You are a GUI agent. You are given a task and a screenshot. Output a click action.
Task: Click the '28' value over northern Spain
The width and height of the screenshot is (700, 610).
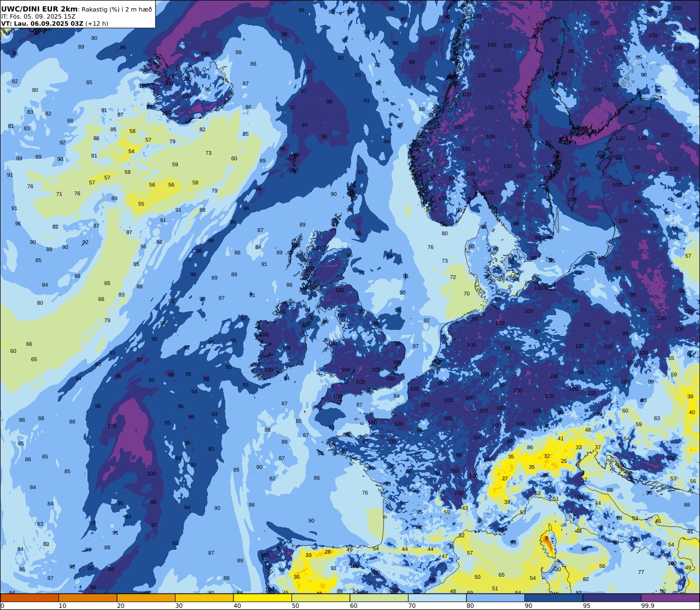[x=328, y=551]
